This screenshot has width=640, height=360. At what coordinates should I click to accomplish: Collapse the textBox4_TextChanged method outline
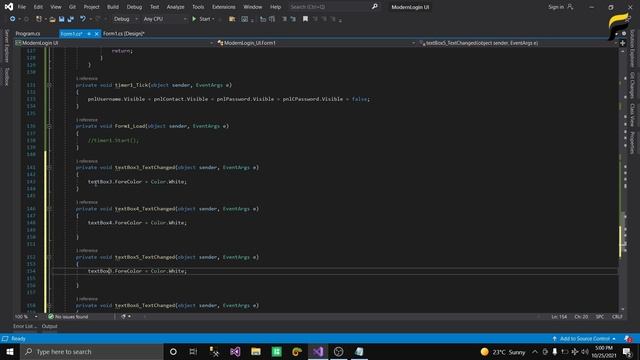point(49,209)
